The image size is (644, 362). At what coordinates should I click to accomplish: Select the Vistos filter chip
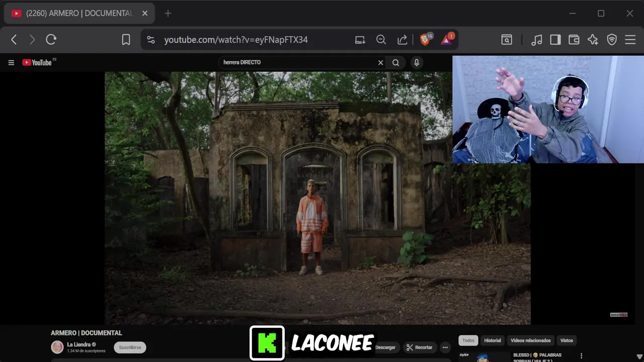(567, 340)
